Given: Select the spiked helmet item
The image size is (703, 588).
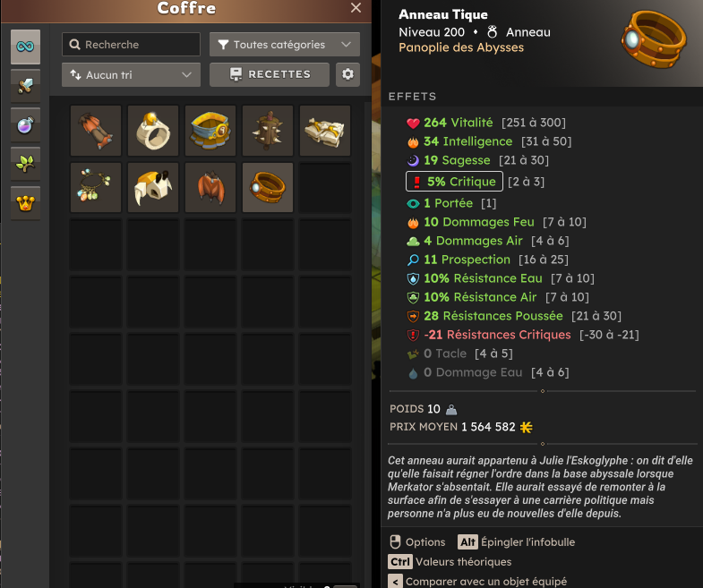Looking at the screenshot, I should [268, 131].
